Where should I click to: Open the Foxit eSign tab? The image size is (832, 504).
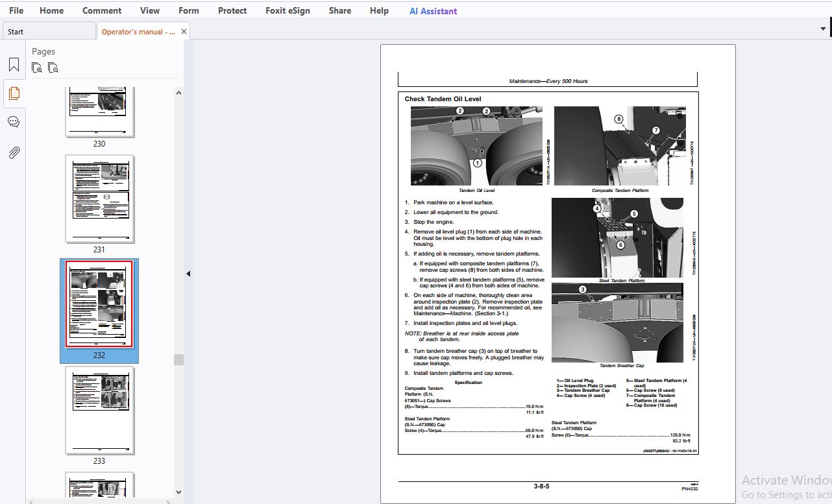point(289,10)
